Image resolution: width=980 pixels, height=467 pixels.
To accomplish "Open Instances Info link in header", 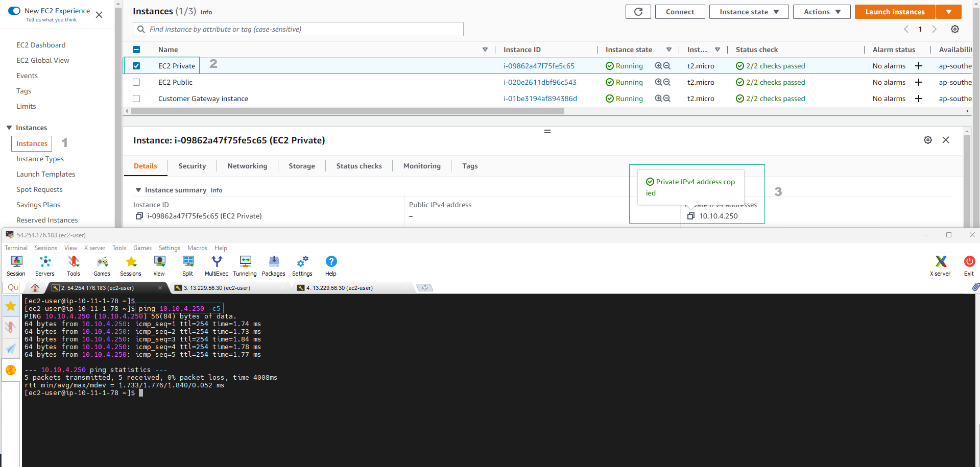I will 206,12.
